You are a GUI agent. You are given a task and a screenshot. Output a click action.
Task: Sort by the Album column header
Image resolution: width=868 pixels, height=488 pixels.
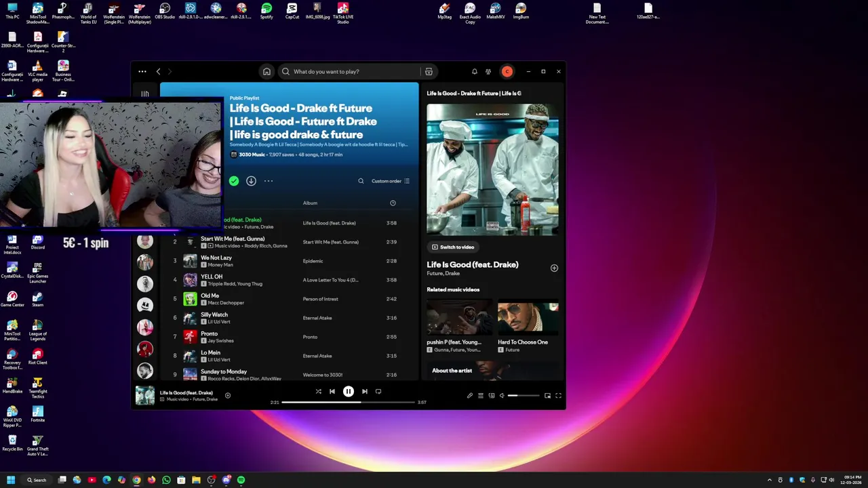(x=310, y=203)
